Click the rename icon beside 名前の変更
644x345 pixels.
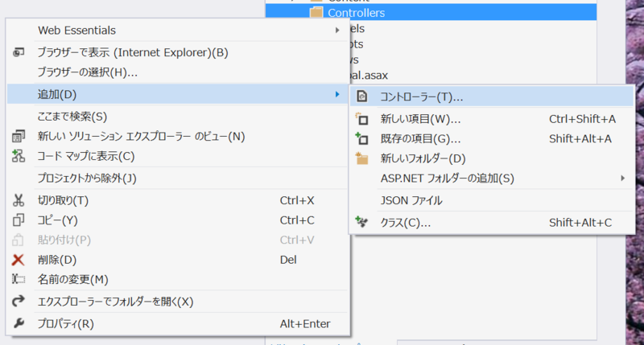pos(19,279)
